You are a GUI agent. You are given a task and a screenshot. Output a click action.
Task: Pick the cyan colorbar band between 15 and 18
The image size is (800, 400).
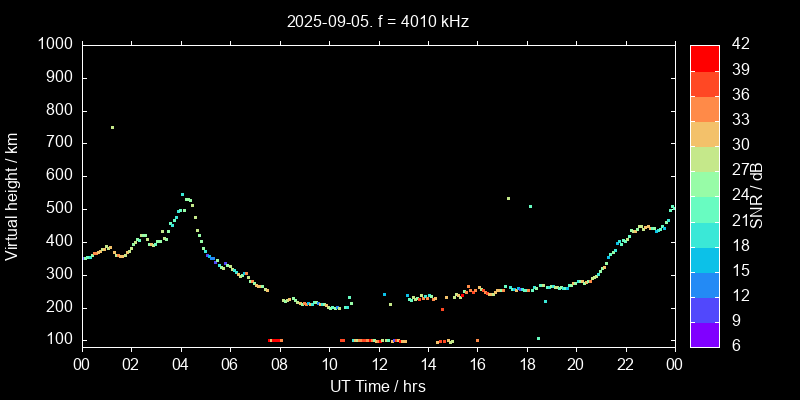pos(704,258)
